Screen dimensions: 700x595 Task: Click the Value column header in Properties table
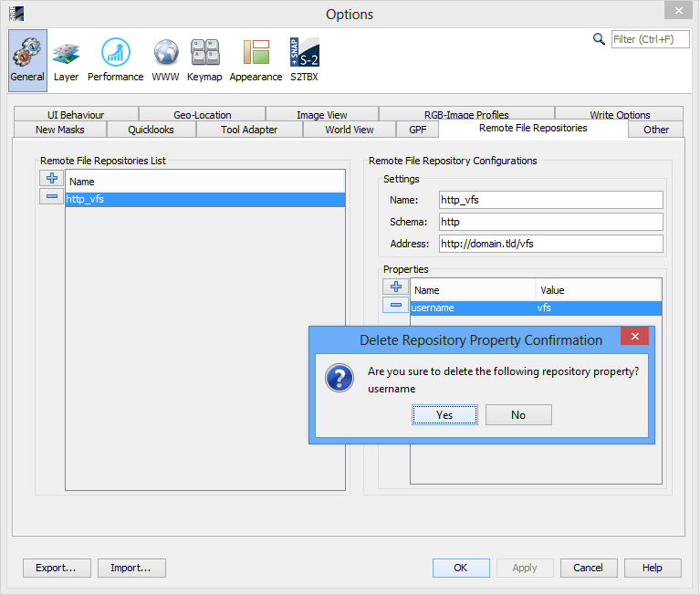[x=598, y=290]
